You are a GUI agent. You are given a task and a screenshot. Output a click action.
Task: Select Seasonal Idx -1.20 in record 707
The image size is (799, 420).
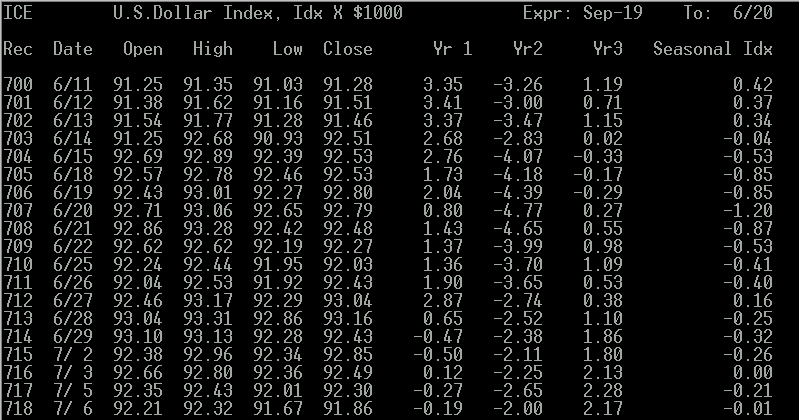click(x=748, y=210)
